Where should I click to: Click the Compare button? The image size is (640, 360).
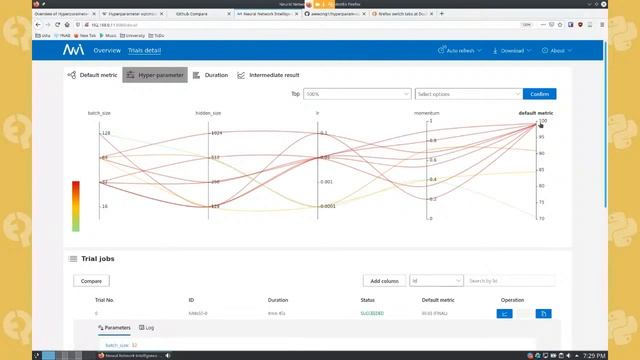tap(91, 281)
